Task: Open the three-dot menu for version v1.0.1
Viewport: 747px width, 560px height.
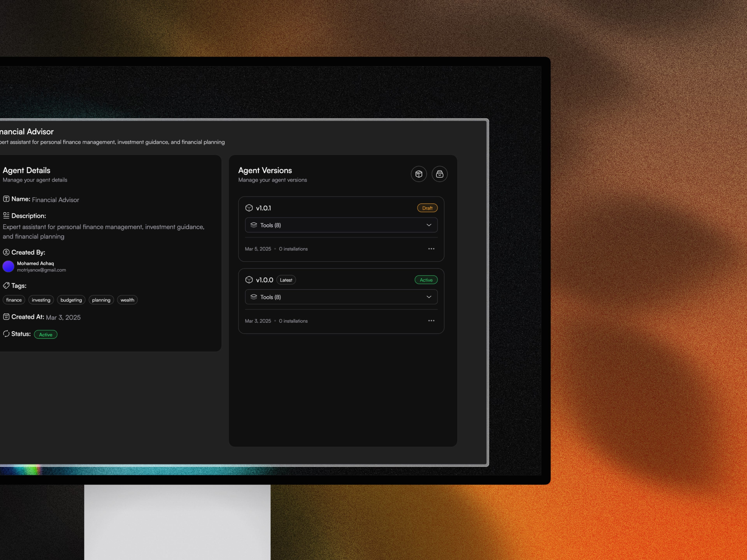Action: 431,249
